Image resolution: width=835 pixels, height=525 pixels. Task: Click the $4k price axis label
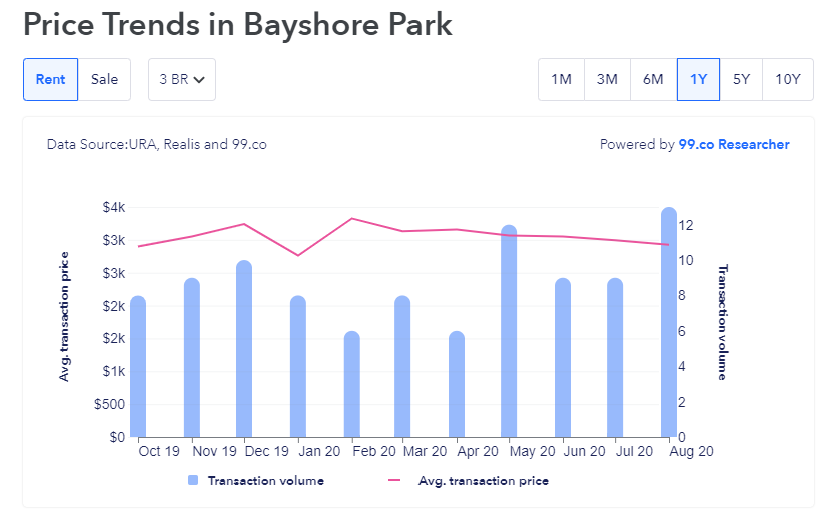click(x=114, y=207)
